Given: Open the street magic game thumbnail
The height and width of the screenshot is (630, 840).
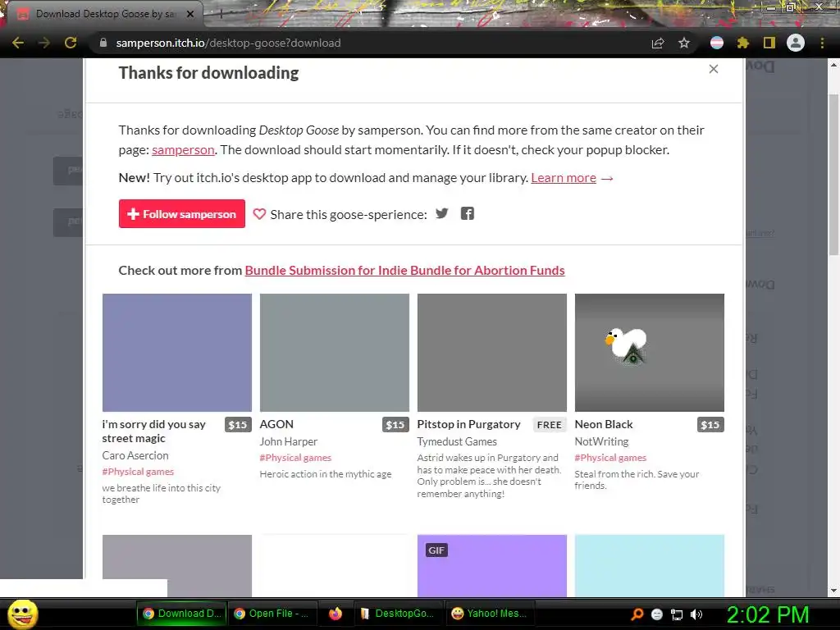Looking at the screenshot, I should coord(177,353).
